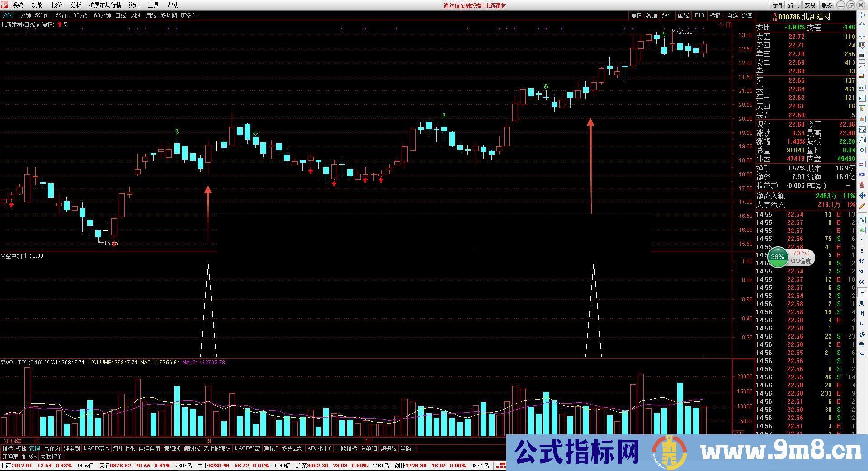Viewport: 868px width, 471px height.
Task: Toggle 复权 price adjustment button
Action: [636, 15]
